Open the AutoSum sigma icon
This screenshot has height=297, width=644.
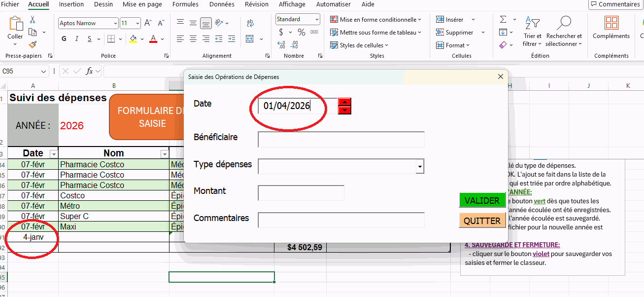point(503,19)
